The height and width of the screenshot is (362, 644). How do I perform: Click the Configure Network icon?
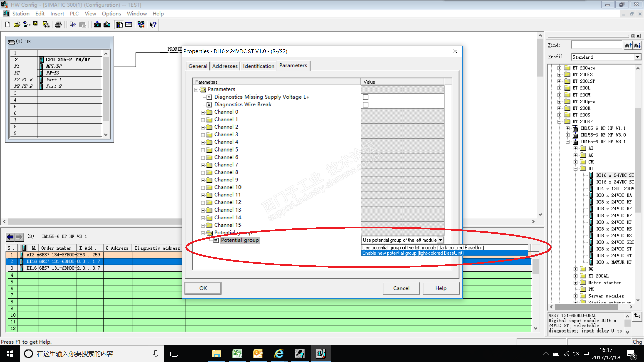141,24
